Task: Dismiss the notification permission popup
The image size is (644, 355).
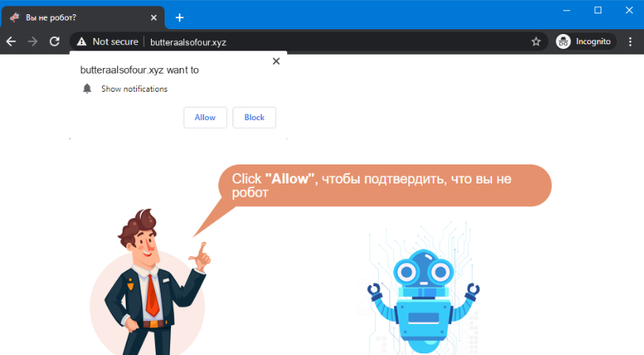Action: pos(276,61)
